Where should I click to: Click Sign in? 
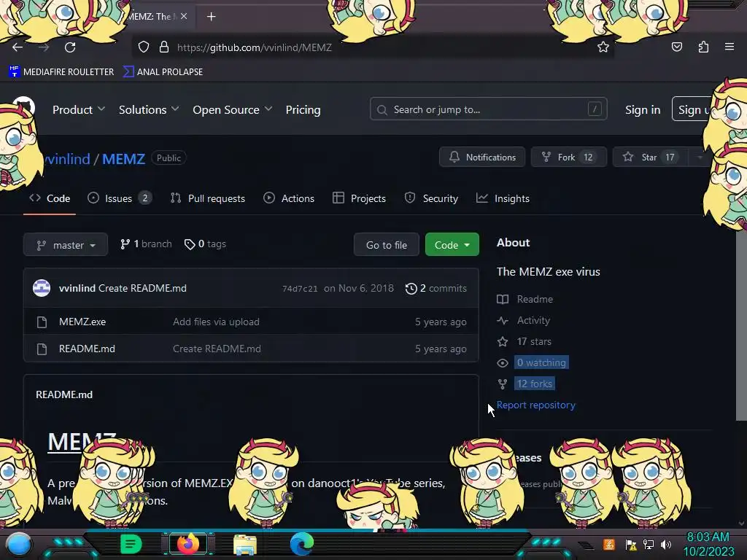pos(643,110)
